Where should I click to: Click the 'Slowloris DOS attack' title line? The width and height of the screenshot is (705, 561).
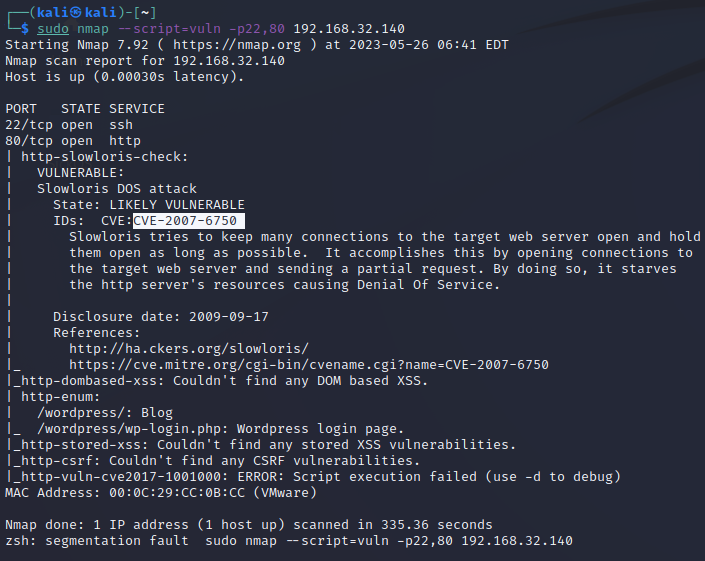point(116,188)
